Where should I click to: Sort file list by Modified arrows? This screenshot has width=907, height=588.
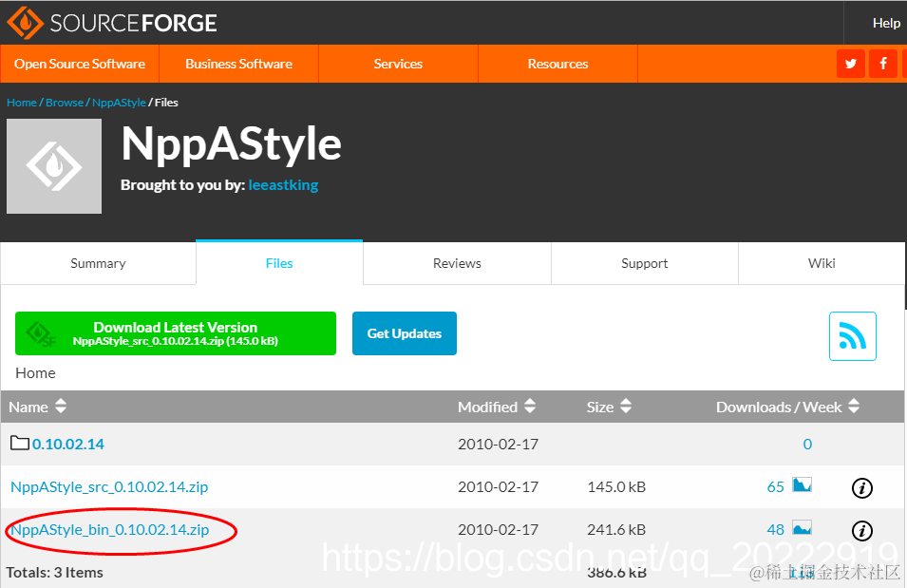530,407
